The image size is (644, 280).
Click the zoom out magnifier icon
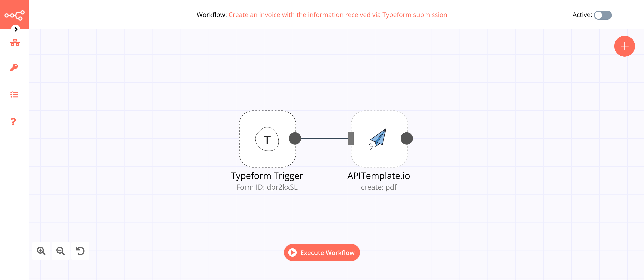(x=61, y=250)
